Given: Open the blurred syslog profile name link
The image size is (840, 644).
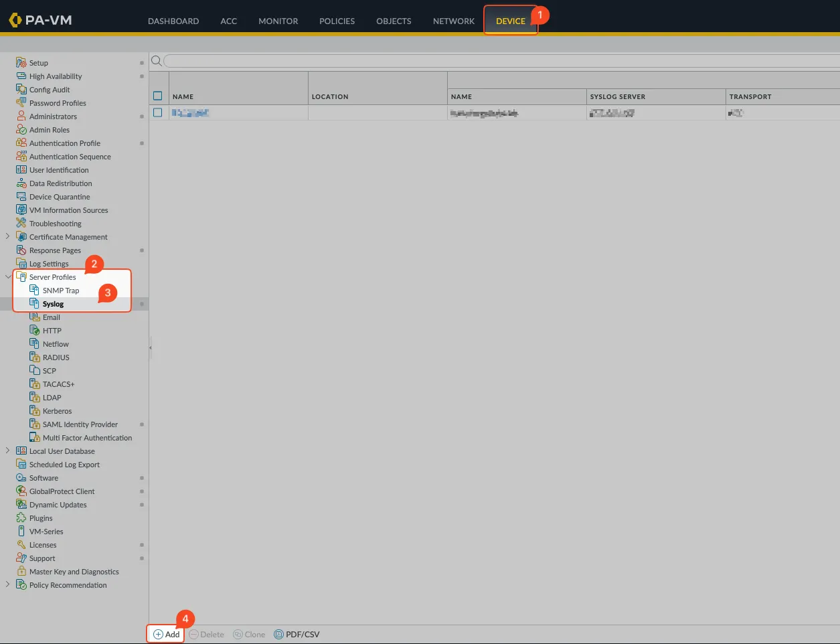Looking at the screenshot, I should tap(190, 113).
